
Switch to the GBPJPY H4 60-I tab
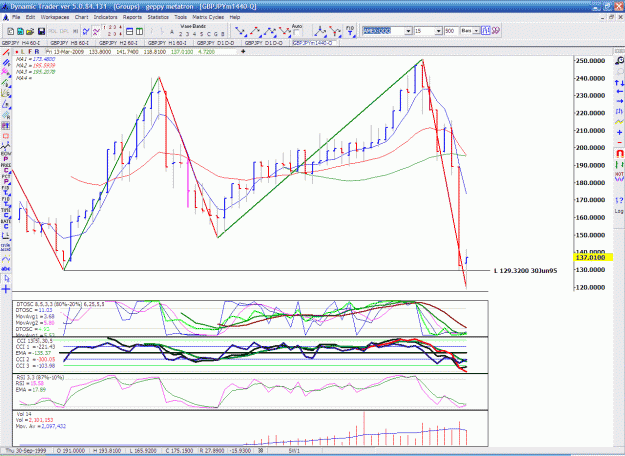pyautogui.click(x=21, y=43)
